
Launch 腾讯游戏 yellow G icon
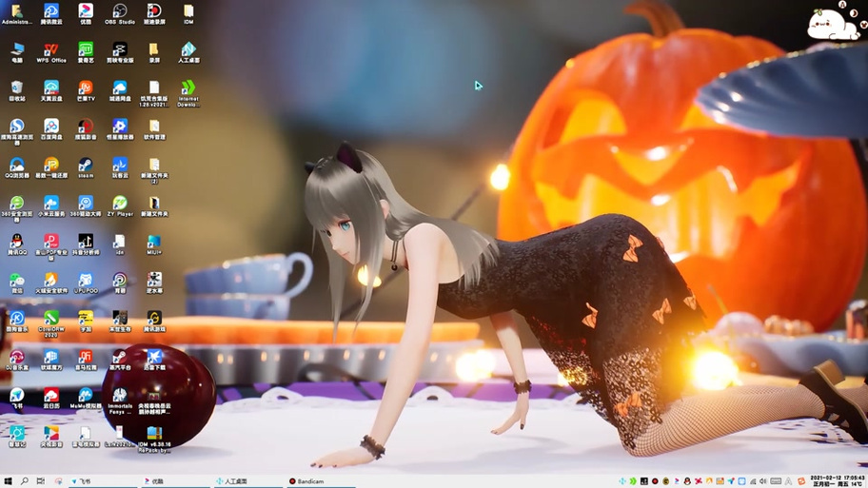click(x=154, y=321)
